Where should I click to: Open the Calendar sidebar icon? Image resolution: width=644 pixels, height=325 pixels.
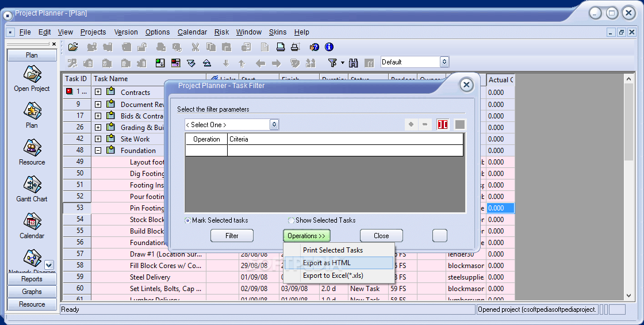point(32,221)
